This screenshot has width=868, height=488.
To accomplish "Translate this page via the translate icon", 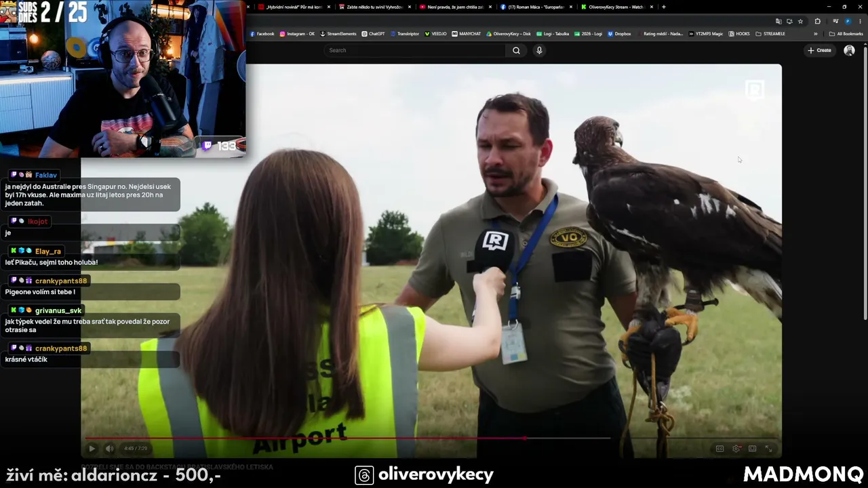I will point(778,21).
